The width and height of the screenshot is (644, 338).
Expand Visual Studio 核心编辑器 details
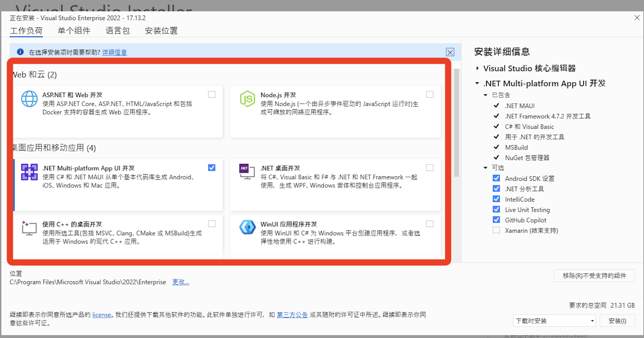coord(477,68)
